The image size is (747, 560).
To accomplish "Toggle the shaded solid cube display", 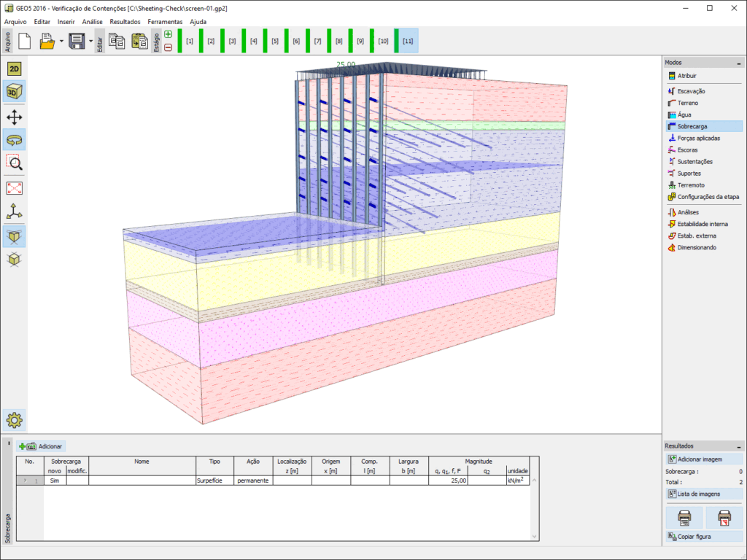I will (x=15, y=237).
